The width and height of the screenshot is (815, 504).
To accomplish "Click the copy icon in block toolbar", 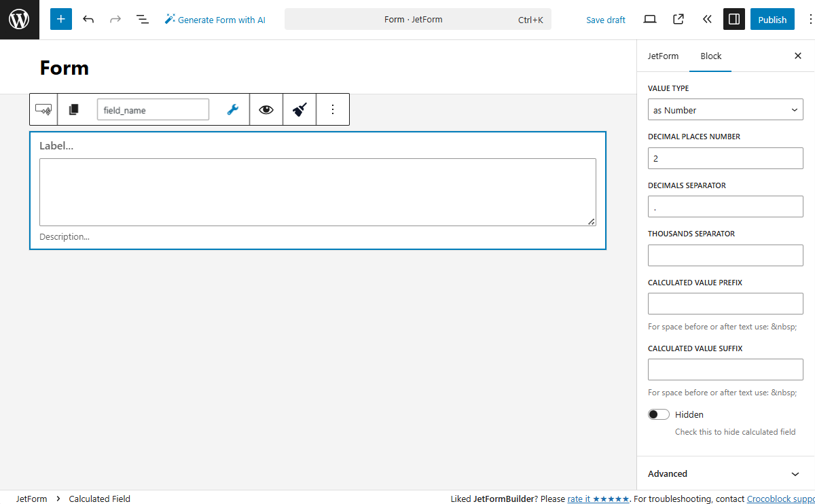I will 74,109.
